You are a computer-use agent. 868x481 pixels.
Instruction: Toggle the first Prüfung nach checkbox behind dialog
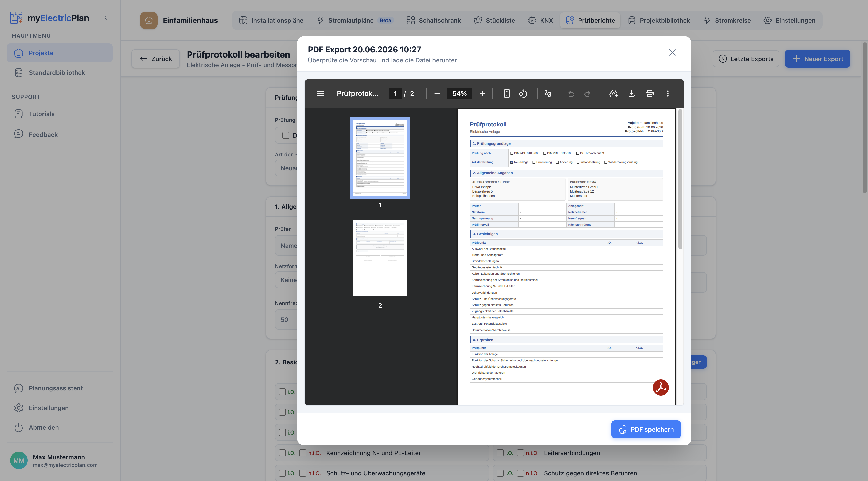286,135
